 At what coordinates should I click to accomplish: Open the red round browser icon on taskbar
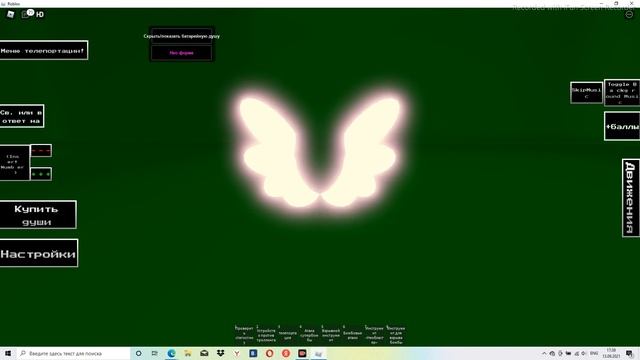286,353
